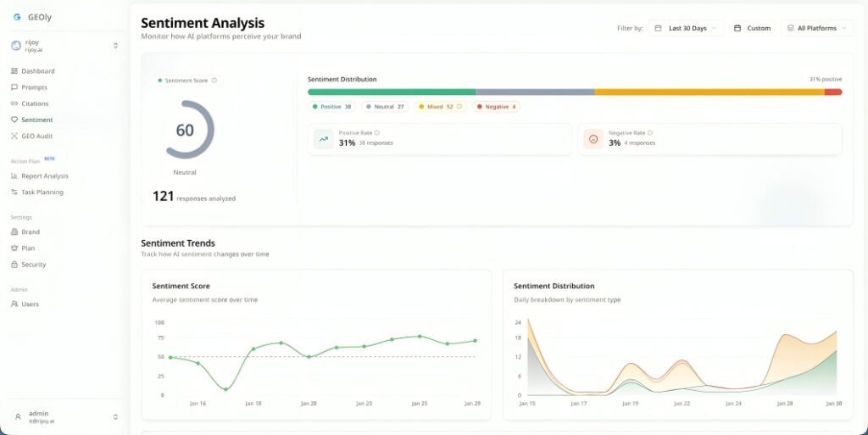Open the admin account menu
The image size is (868, 435).
[64, 417]
